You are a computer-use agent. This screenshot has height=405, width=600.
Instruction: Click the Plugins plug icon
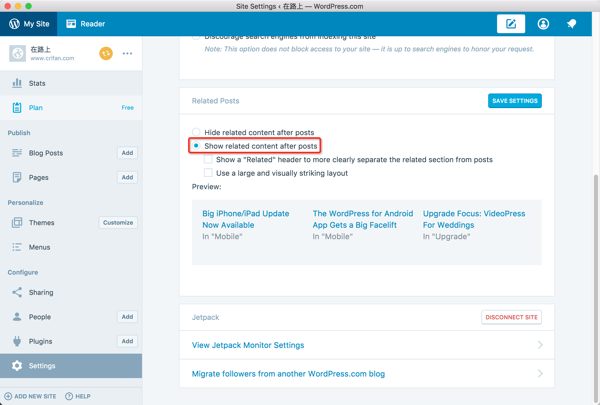coord(17,341)
